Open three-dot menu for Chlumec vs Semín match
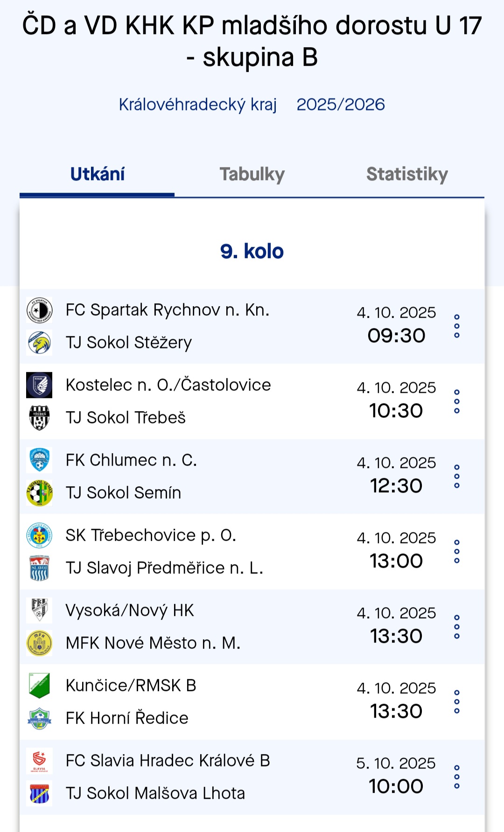Image resolution: width=504 pixels, height=832 pixels. (457, 476)
